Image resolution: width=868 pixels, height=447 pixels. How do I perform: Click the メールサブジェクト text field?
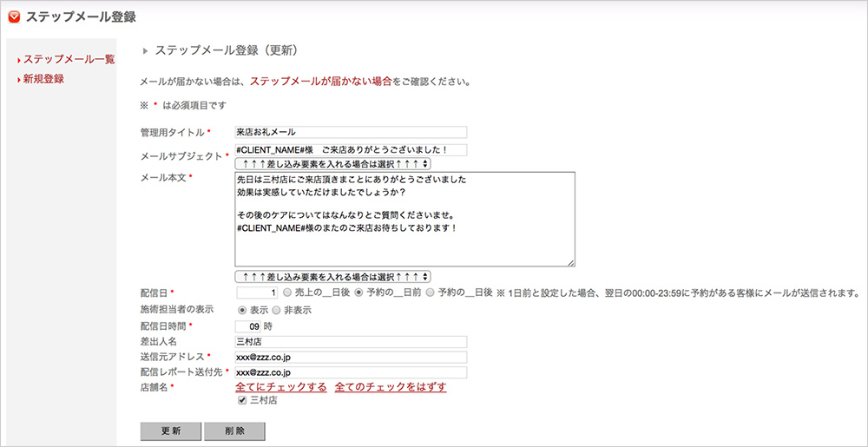coord(351,149)
